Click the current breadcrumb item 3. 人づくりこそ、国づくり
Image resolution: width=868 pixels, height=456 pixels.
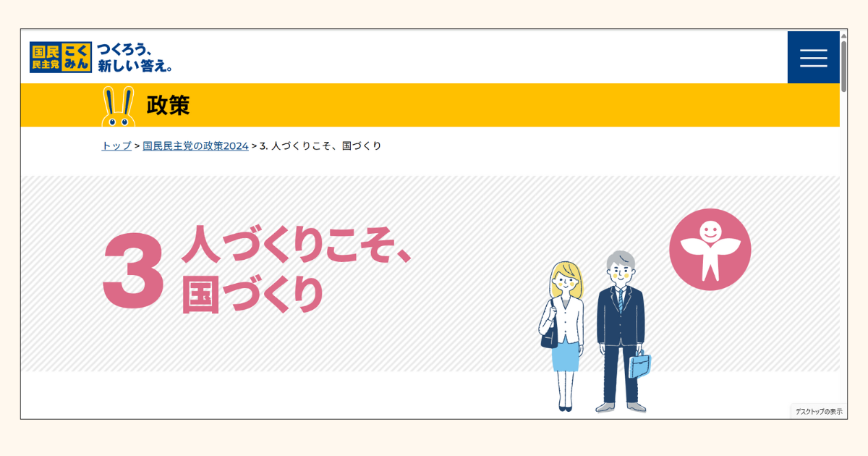pyautogui.click(x=320, y=146)
